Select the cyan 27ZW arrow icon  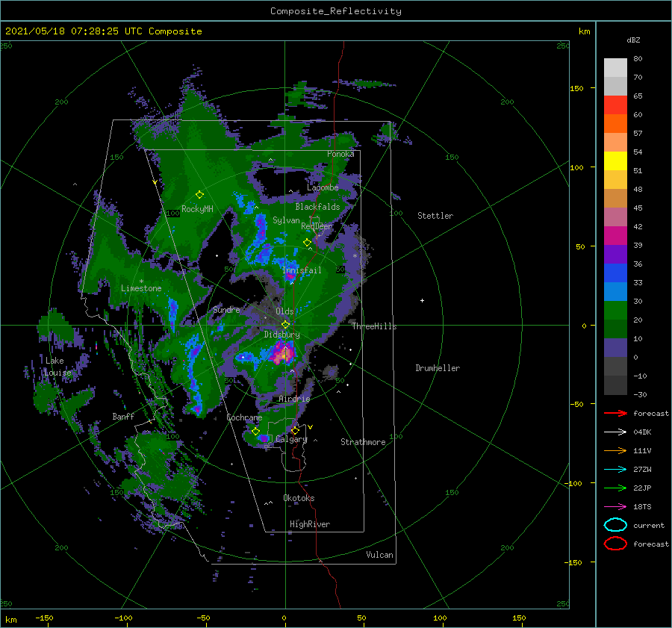pos(615,470)
